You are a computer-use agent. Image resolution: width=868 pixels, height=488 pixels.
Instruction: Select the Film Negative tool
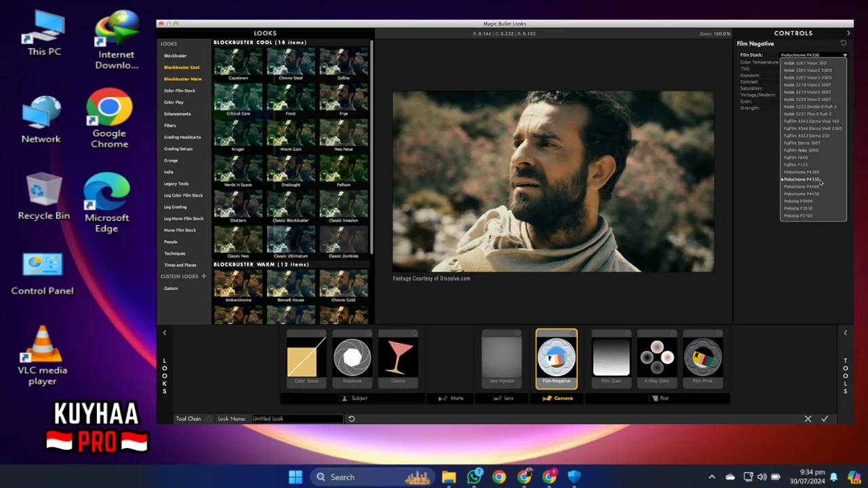click(x=556, y=359)
